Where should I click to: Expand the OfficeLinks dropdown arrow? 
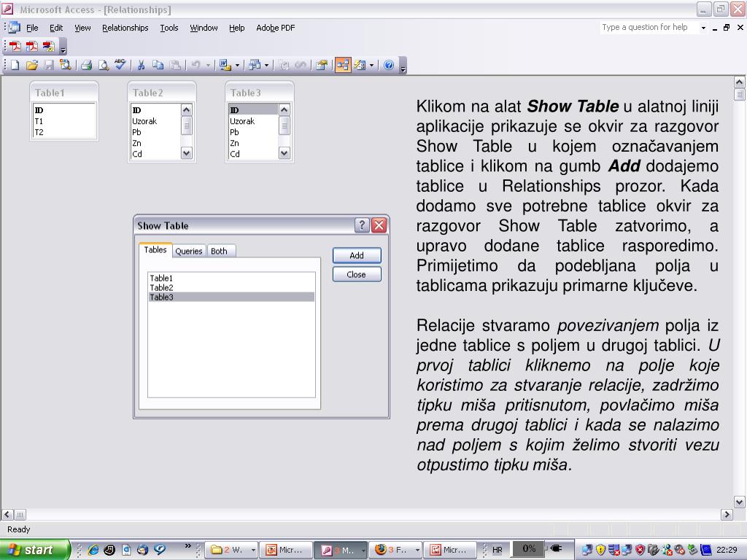click(x=237, y=65)
